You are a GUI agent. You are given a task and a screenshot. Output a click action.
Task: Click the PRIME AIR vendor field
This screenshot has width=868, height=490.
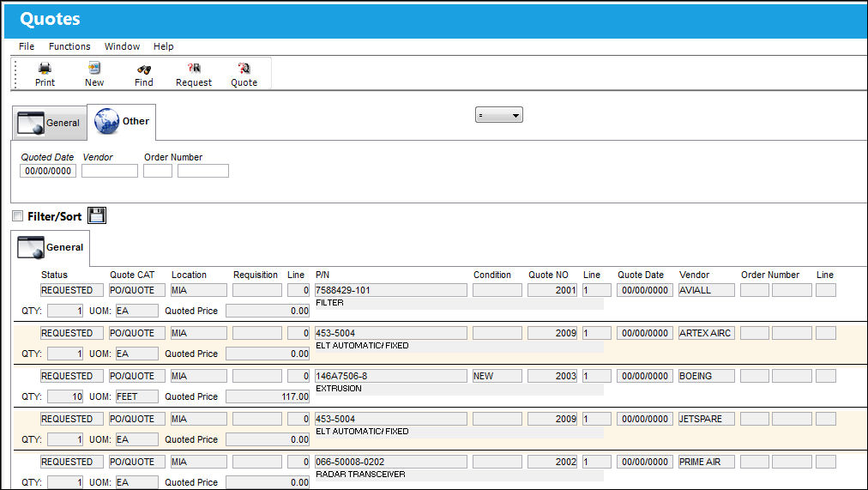[707, 462]
